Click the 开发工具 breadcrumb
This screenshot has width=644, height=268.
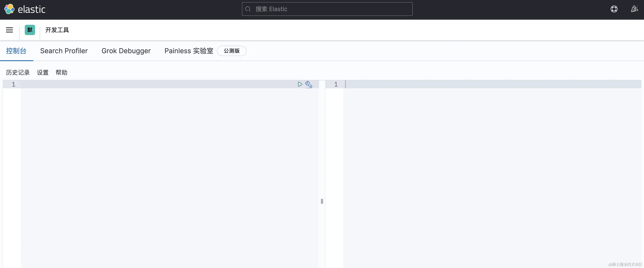(x=57, y=30)
